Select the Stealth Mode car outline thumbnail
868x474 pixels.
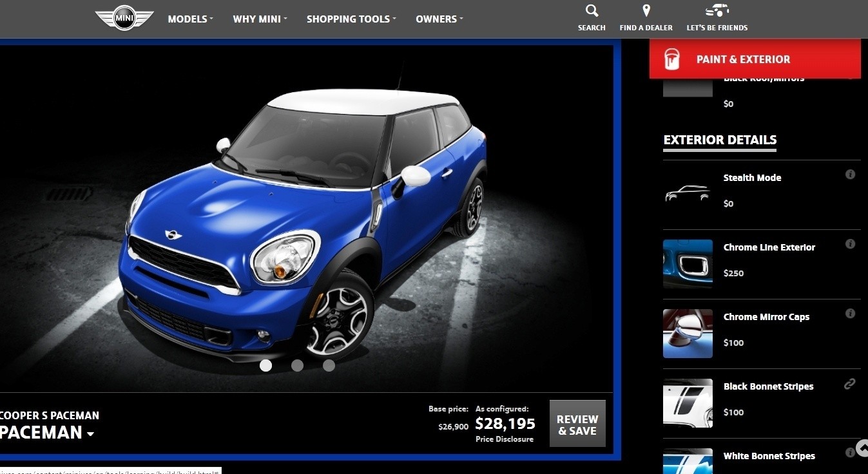[x=688, y=193]
